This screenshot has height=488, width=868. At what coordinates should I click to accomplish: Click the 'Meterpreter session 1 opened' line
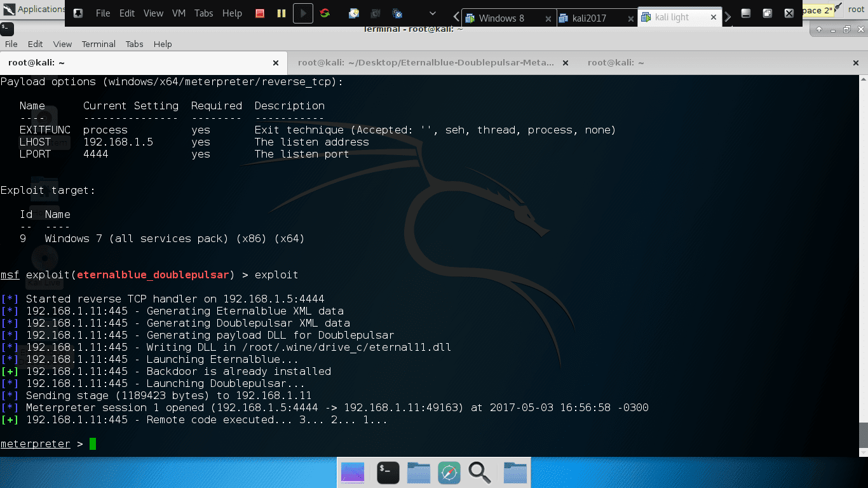point(325,407)
